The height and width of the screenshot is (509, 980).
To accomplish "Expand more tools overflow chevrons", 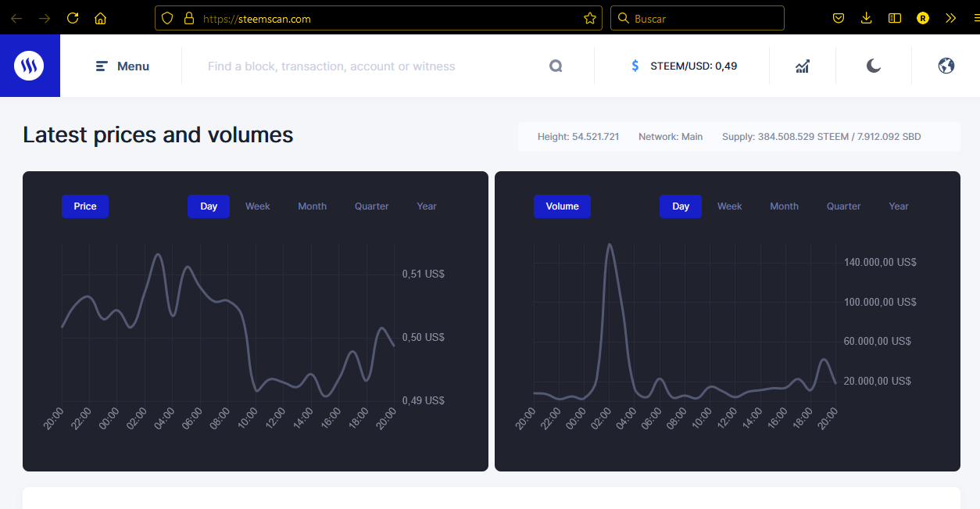I will pos(950,18).
